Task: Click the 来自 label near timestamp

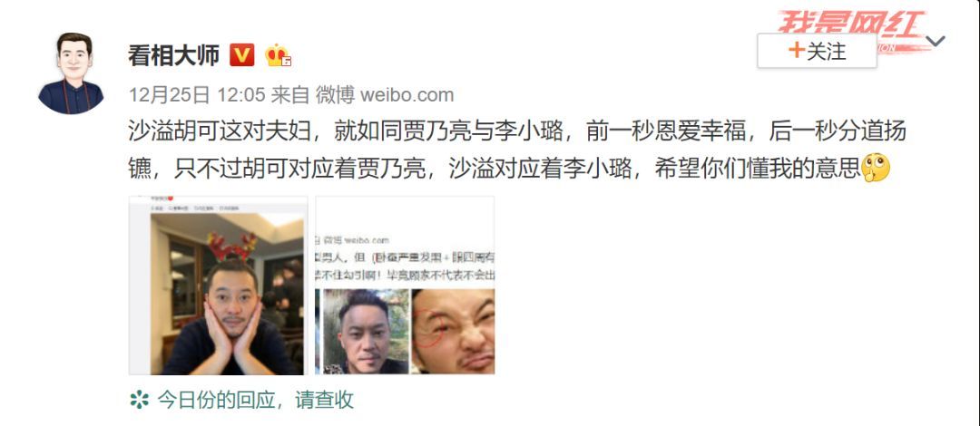Action: [x=290, y=95]
